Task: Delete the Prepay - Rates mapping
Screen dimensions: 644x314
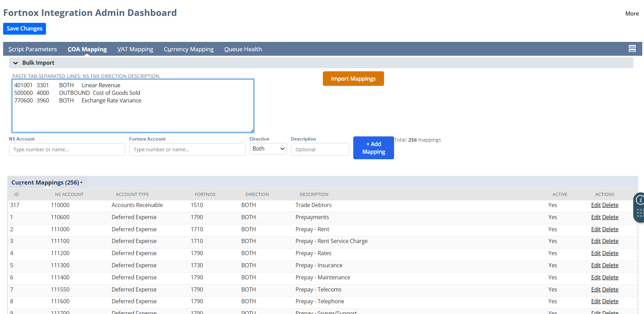Action: pyautogui.click(x=610, y=253)
